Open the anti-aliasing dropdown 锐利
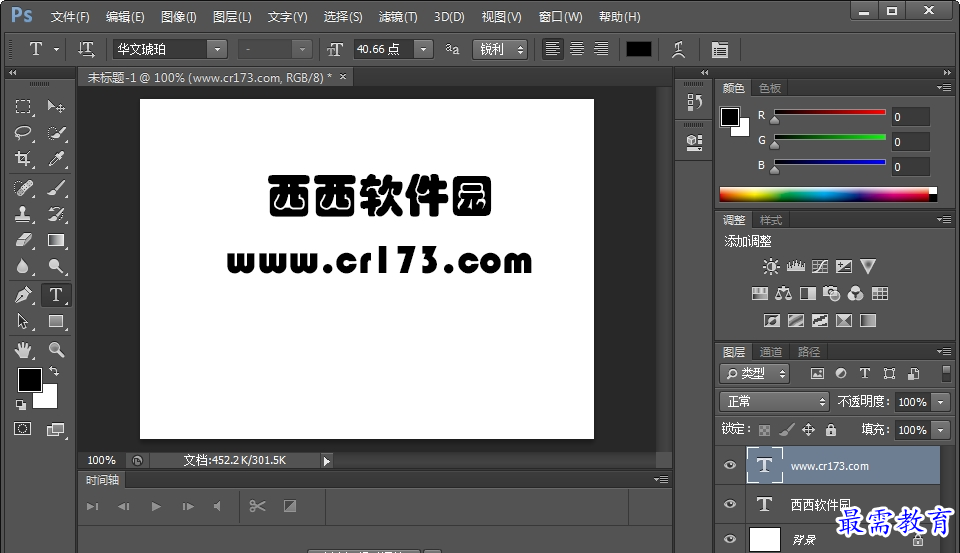This screenshot has width=960, height=553. 500,49
